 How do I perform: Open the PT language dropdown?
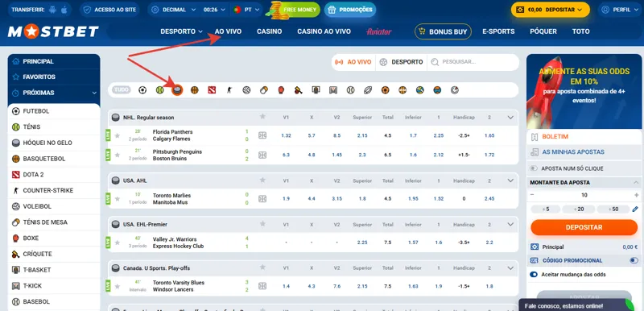pyautogui.click(x=246, y=10)
